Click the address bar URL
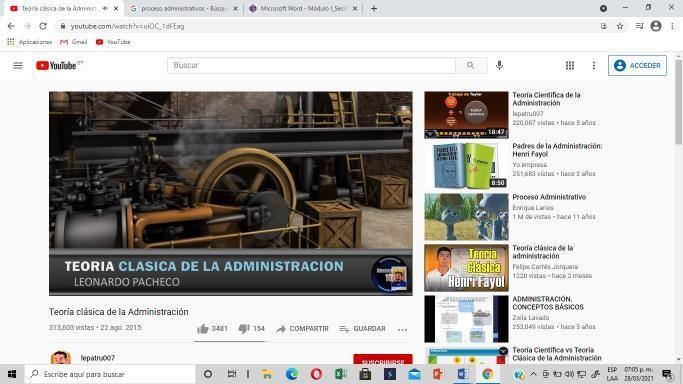Viewport: 683px width, 384px height. pyautogui.click(x=127, y=26)
